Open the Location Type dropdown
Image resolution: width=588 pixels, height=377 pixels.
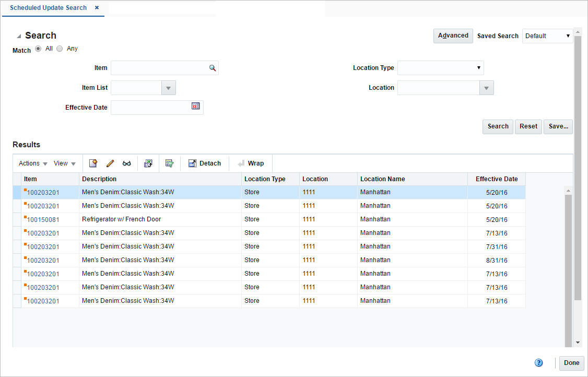pos(478,68)
